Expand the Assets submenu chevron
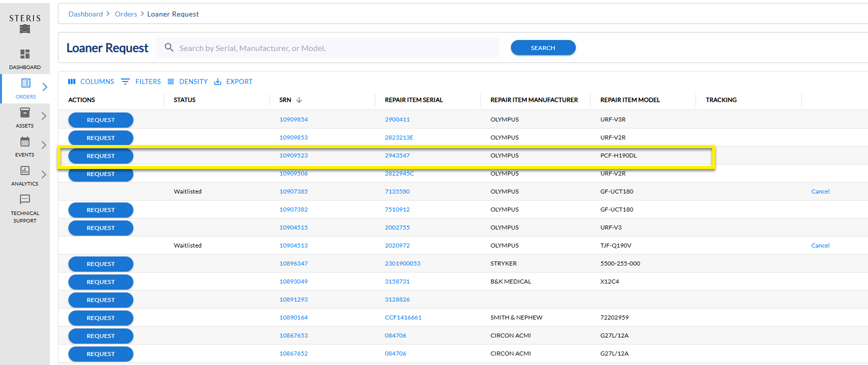The height and width of the screenshot is (365, 868). [44, 116]
